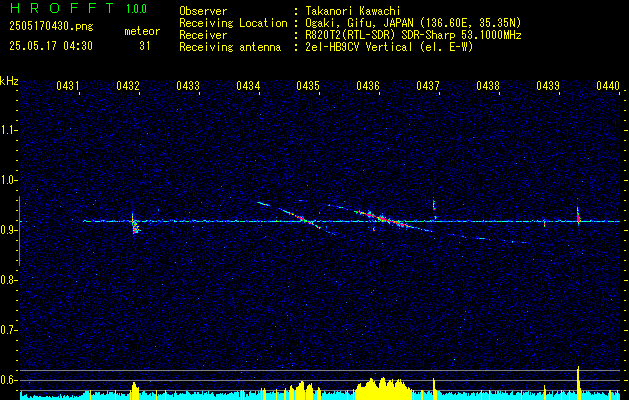Select antenna text 2el-HB9CV Vertical
The image size is (629, 400).
point(359,47)
